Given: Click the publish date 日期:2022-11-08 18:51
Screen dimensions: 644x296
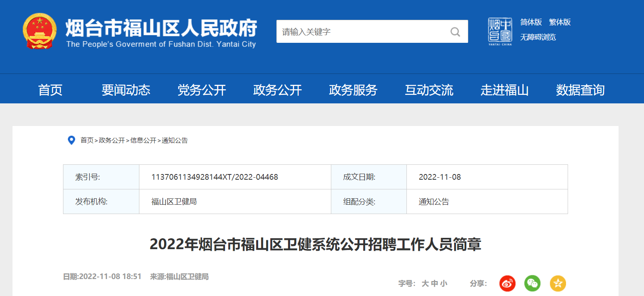Looking at the screenshot, I should 102,277.
